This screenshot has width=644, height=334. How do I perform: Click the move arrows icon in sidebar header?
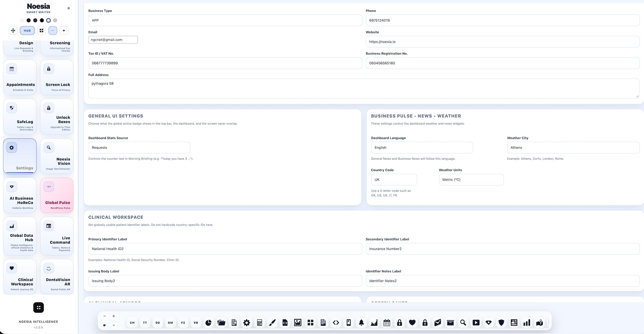[13, 30]
